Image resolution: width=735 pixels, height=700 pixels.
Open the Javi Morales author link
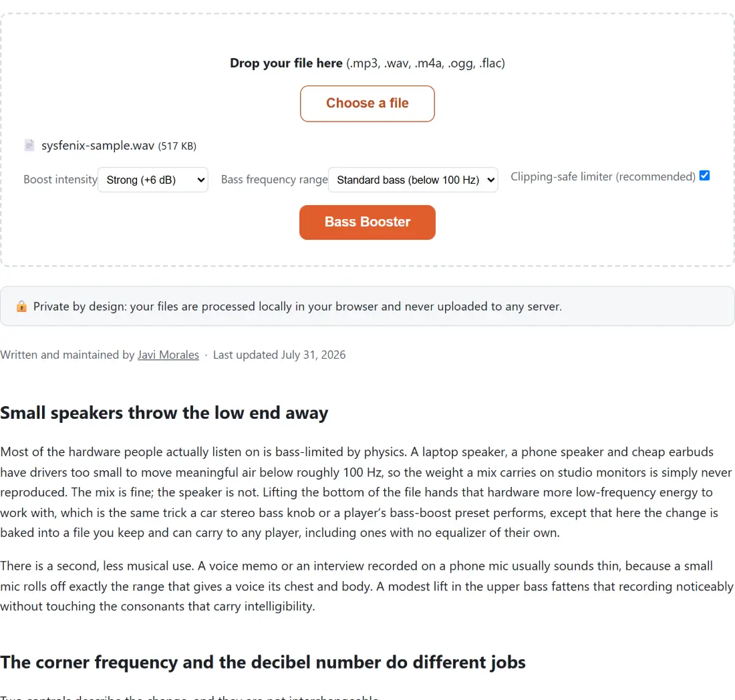168,355
